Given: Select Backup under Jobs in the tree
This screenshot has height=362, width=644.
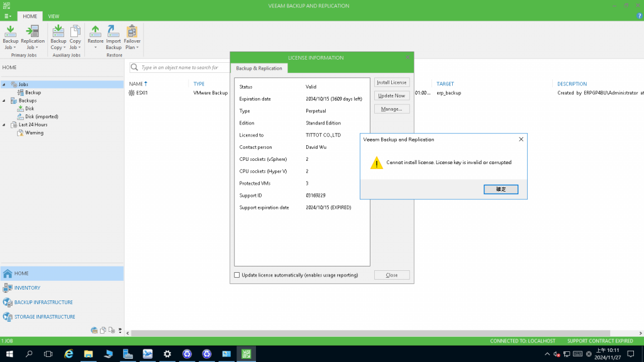Looking at the screenshot, I should pos(33,92).
